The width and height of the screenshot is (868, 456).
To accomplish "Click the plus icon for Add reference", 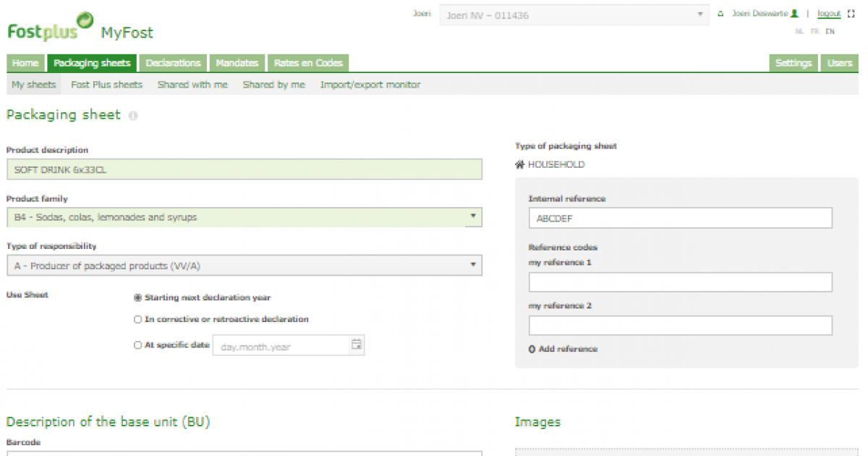I will 532,349.
